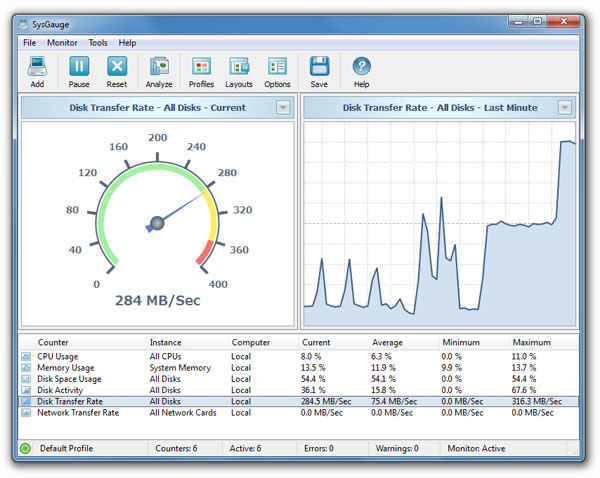Click the Add counter toolbar icon
600x478 pixels.
pyautogui.click(x=37, y=66)
